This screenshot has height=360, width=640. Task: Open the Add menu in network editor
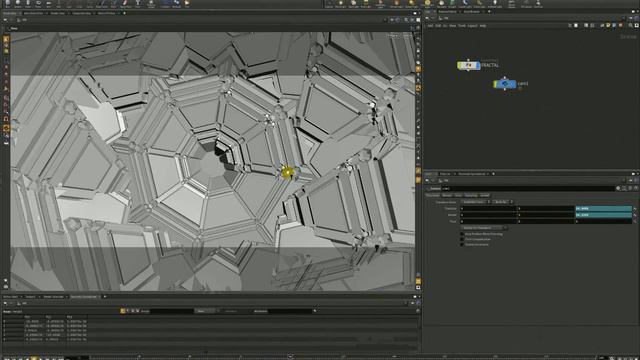(x=431, y=26)
